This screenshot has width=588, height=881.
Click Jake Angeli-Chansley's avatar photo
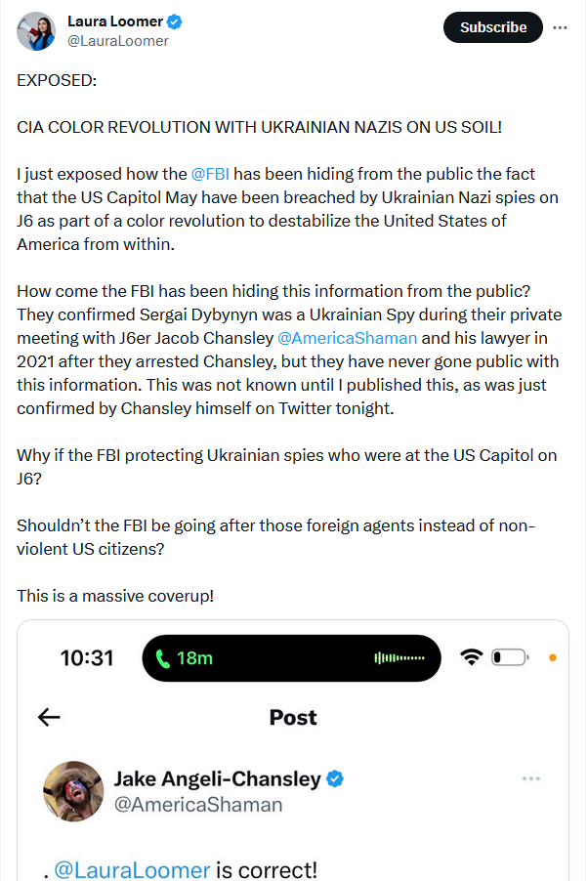point(74,790)
